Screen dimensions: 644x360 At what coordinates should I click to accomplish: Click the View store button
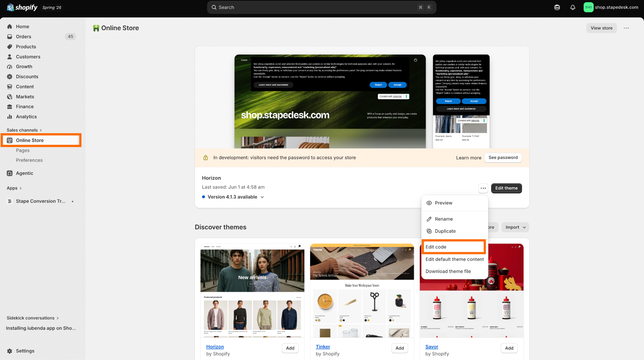click(x=601, y=28)
